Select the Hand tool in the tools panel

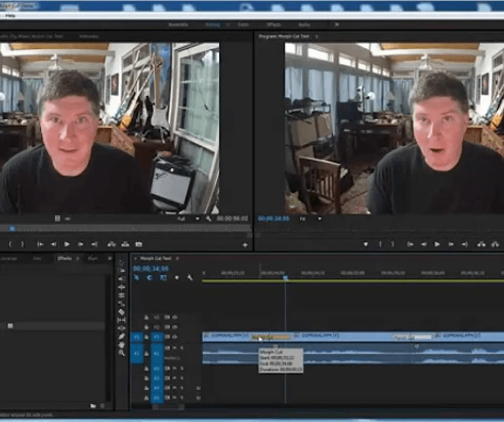pyautogui.click(x=122, y=345)
